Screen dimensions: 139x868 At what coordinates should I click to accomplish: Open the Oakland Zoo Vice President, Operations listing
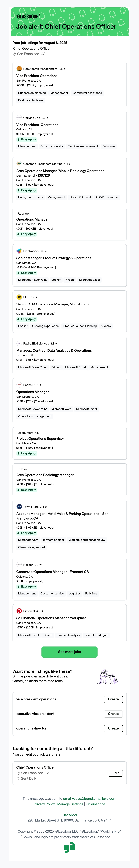37,125
